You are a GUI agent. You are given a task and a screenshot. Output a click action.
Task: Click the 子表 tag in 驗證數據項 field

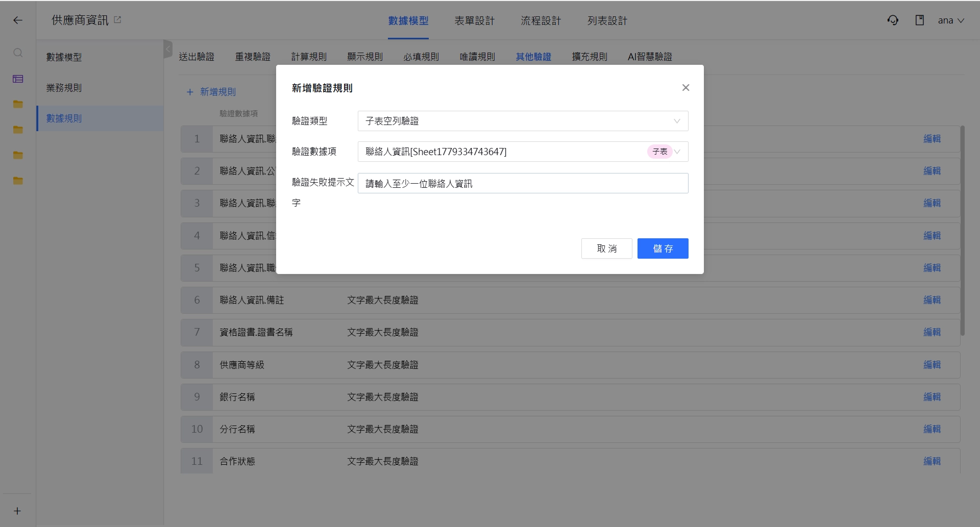pyautogui.click(x=660, y=152)
